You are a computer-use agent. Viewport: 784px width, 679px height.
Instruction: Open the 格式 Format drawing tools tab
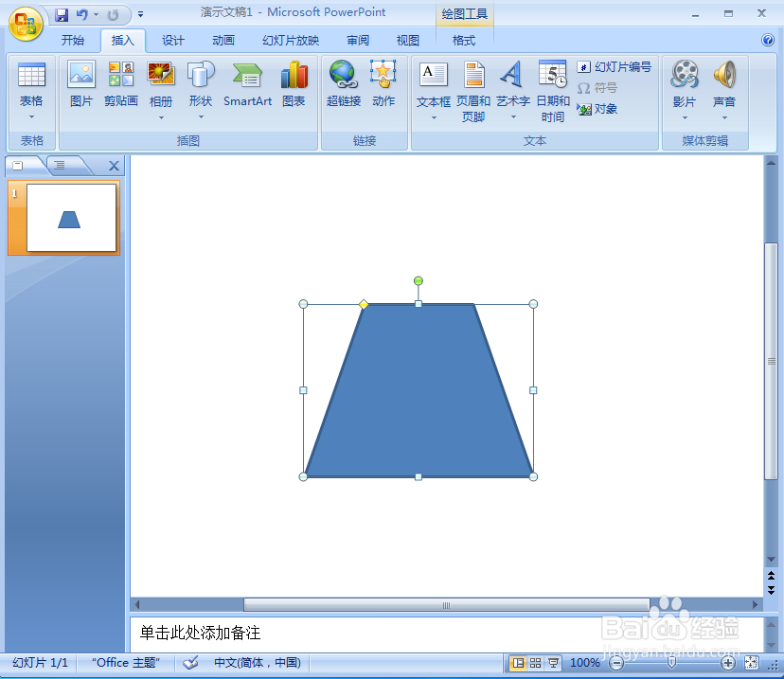[464, 41]
